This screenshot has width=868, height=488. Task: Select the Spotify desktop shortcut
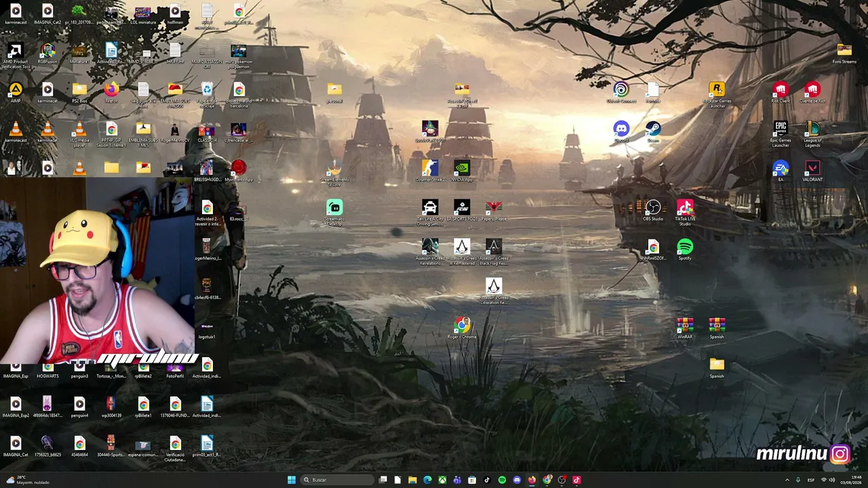pos(685,249)
